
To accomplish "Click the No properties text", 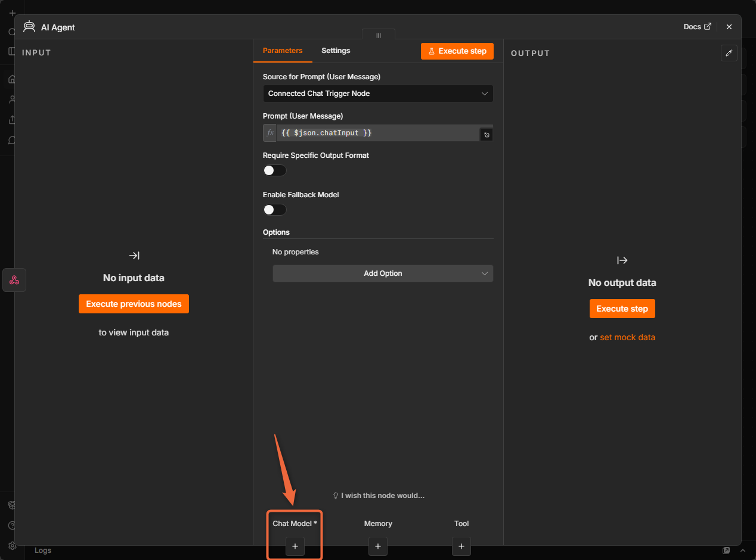I will click(x=296, y=252).
